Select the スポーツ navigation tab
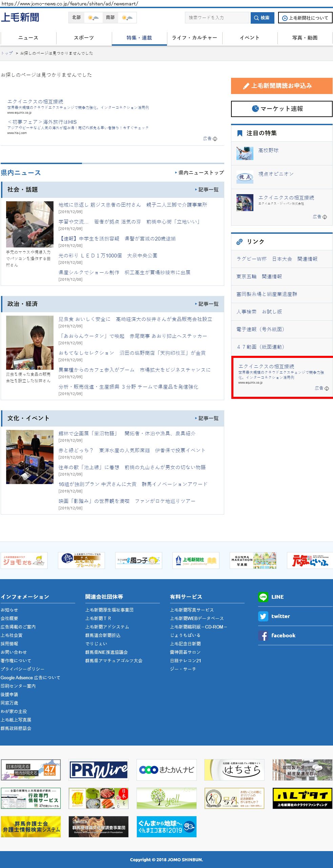 [84, 38]
